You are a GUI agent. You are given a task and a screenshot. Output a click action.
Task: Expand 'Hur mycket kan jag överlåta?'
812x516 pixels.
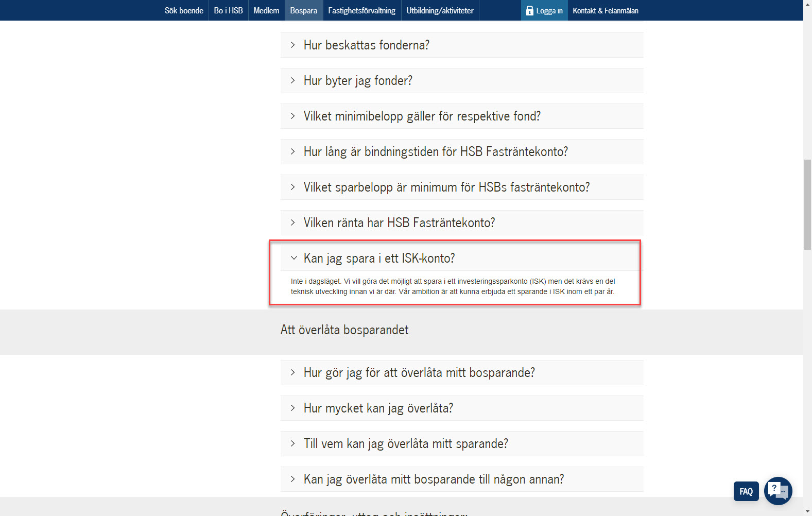[x=378, y=408]
